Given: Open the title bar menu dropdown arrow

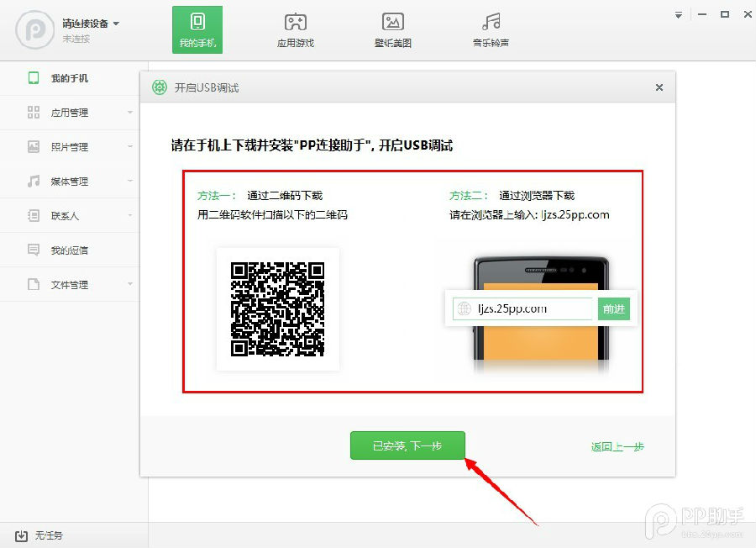Looking at the screenshot, I should coord(679,15).
